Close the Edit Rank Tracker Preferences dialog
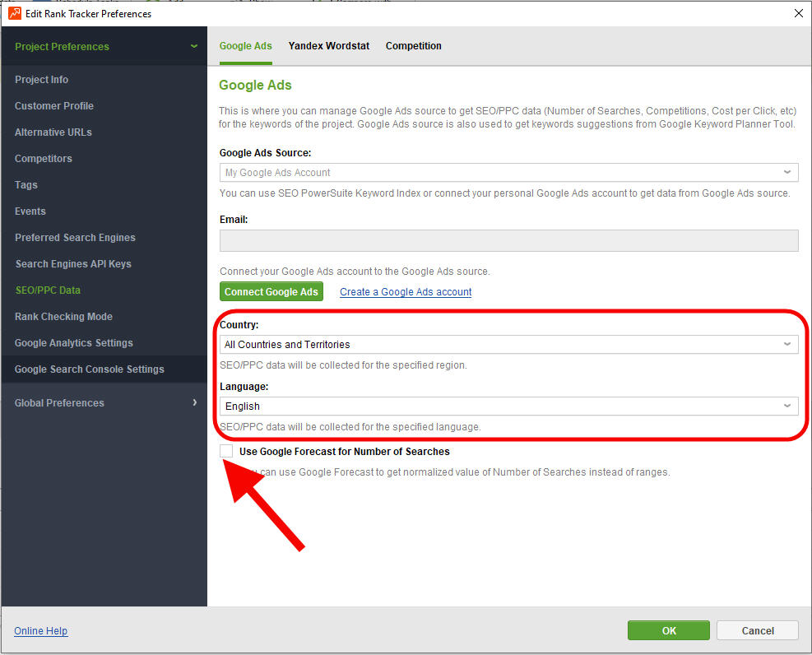Viewport: 812px width, 655px height. coord(797,13)
